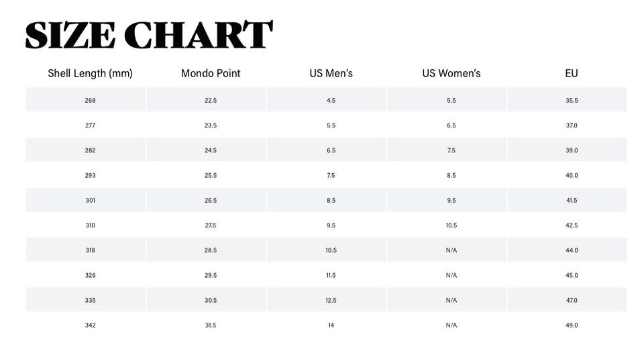Image resolution: width=644 pixels, height=359 pixels.
Task: Select the Mondo Point column header
Action: click(x=210, y=74)
